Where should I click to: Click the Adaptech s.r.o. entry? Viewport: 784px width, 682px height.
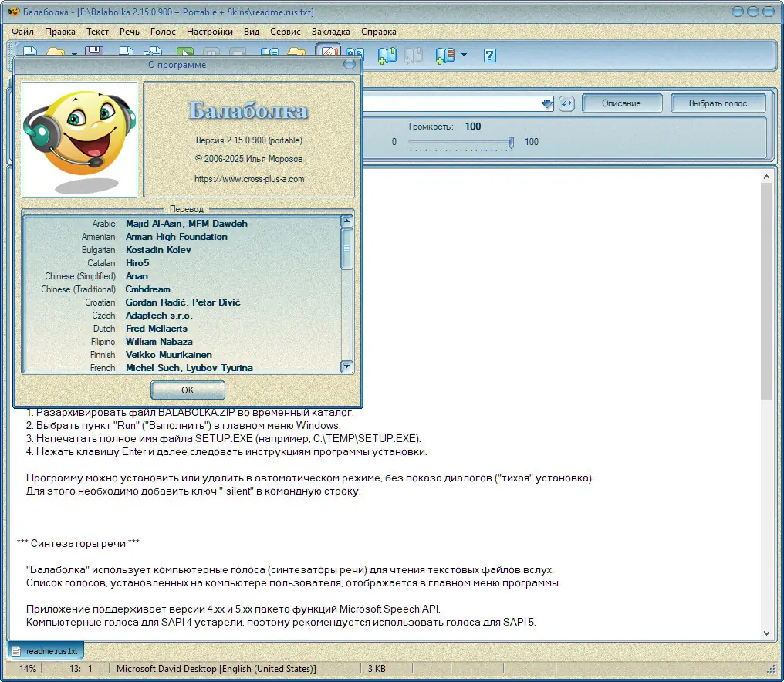point(159,316)
